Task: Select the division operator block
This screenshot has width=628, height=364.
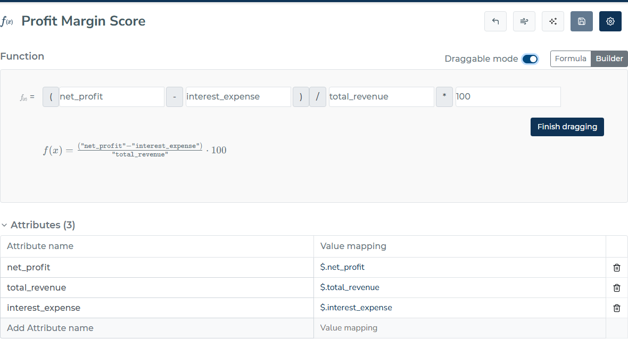Action: click(x=318, y=97)
